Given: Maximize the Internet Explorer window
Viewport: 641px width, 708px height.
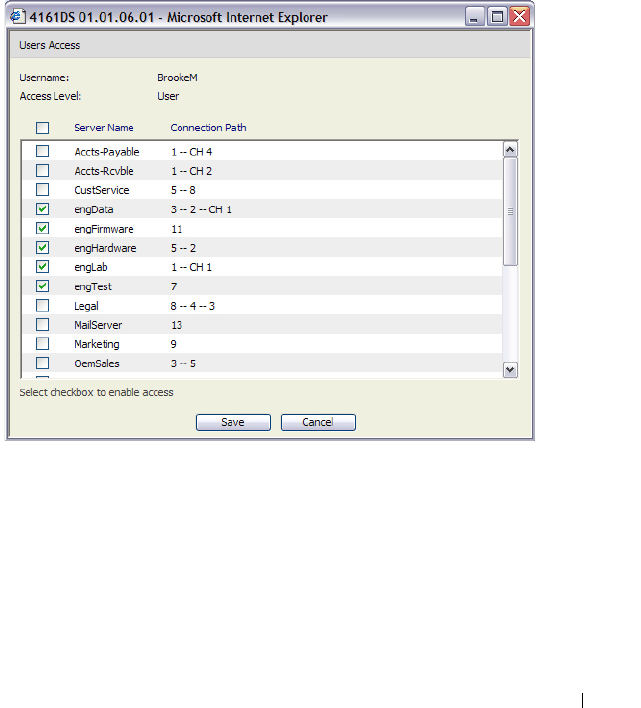Looking at the screenshot, I should (x=497, y=17).
